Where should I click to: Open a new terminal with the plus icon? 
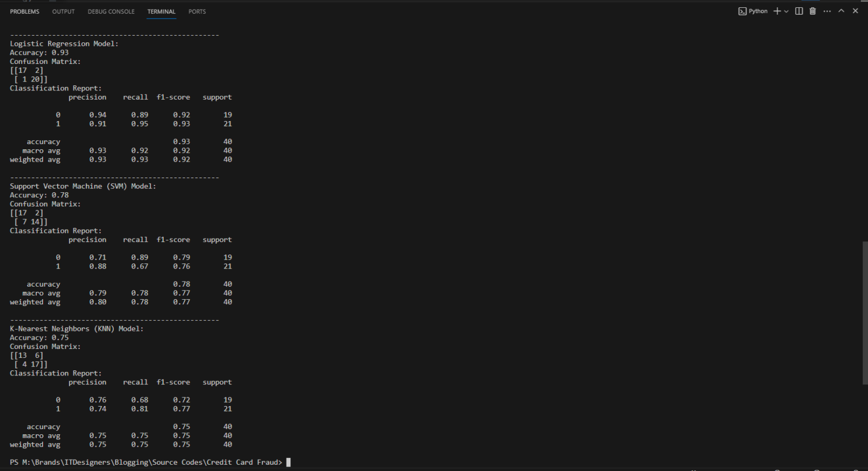point(776,11)
